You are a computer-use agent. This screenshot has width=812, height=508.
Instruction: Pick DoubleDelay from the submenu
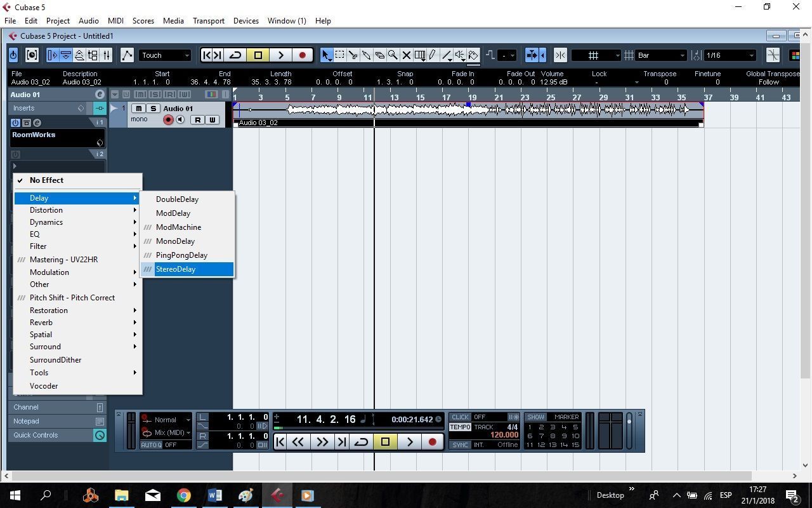187,199
